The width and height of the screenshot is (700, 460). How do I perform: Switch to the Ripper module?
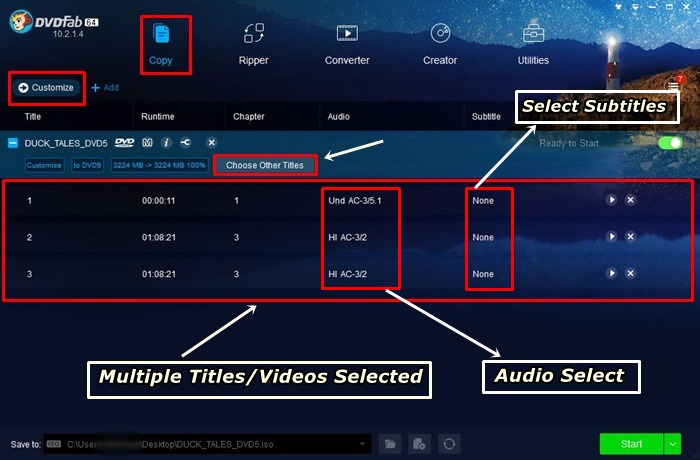(x=254, y=45)
